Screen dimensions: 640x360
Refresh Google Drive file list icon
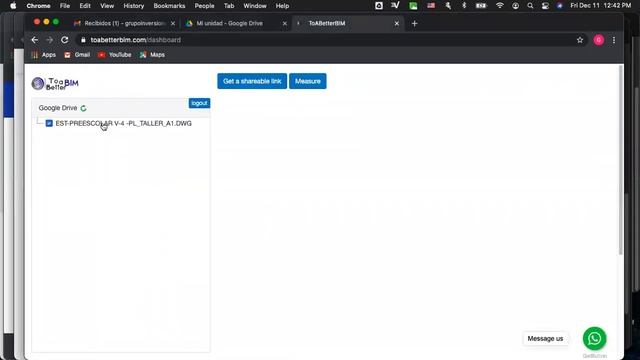(x=84, y=108)
